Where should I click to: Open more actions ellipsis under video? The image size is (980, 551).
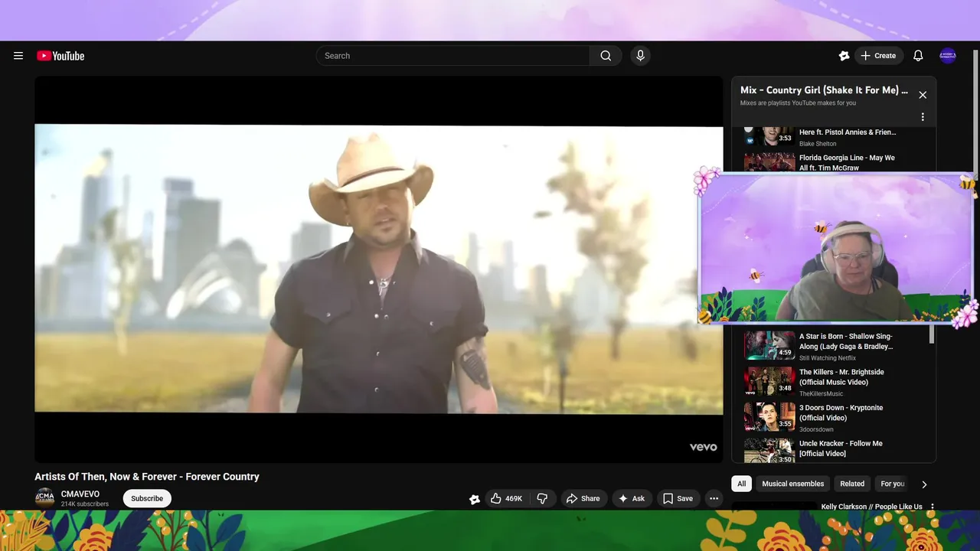(x=714, y=498)
